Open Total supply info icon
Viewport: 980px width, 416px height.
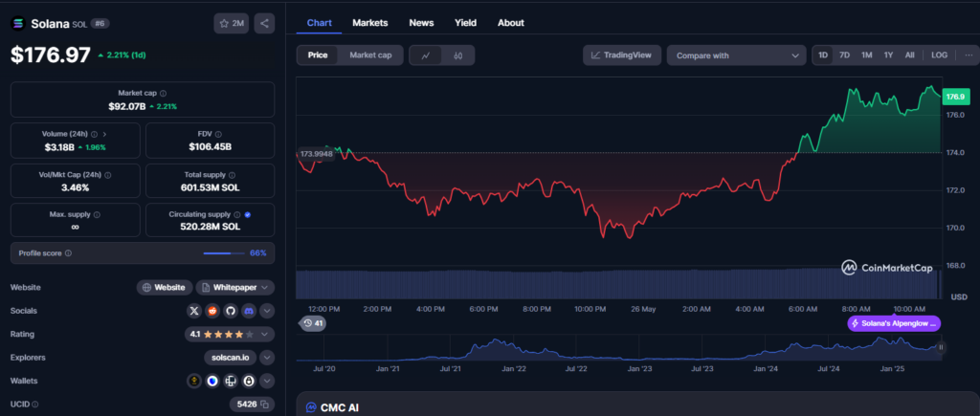(232, 176)
